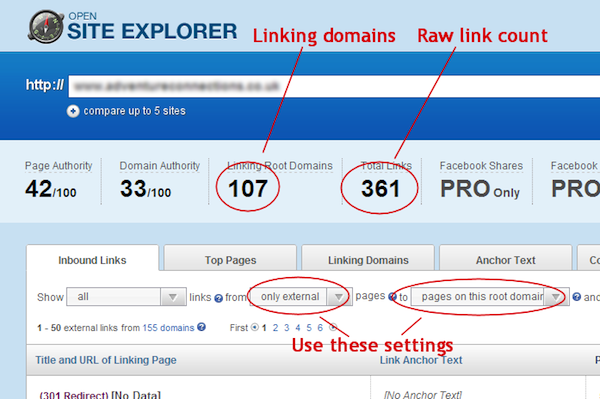Click Title and URL of Linking Page header
This screenshot has width=600, height=399.
[x=106, y=360]
